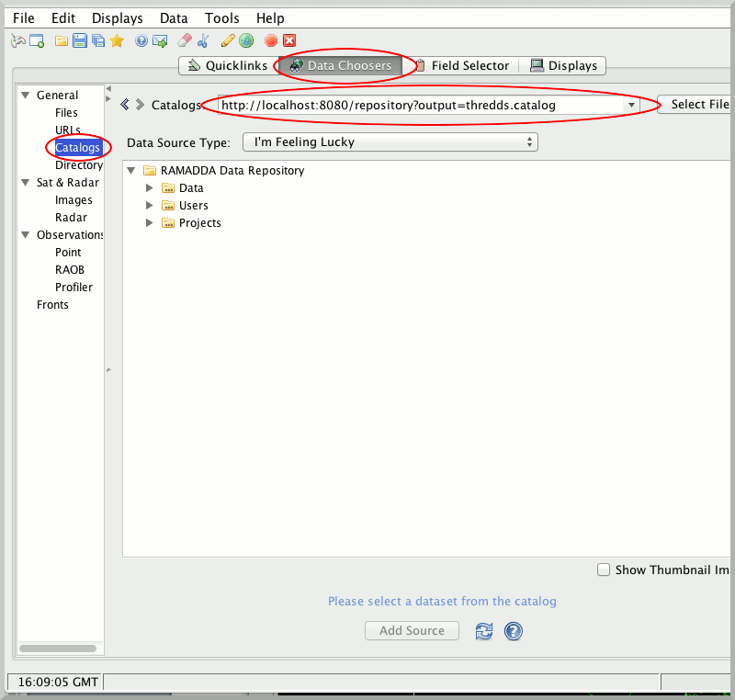Open the Data Source Type dropdown
Viewport: 735px width, 700px height.
(x=390, y=142)
